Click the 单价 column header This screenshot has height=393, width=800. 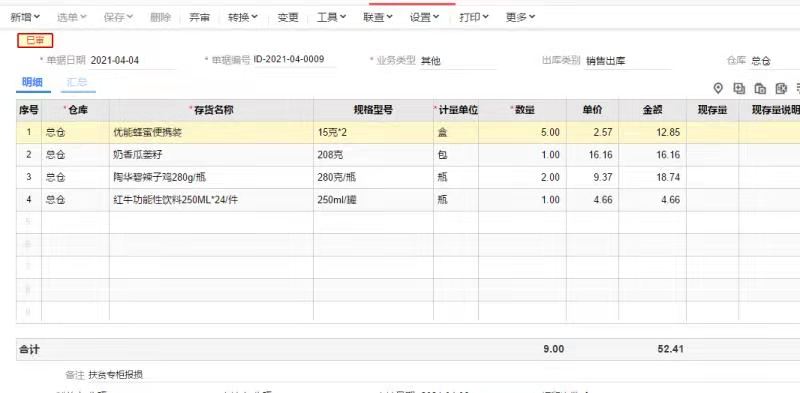click(592, 110)
